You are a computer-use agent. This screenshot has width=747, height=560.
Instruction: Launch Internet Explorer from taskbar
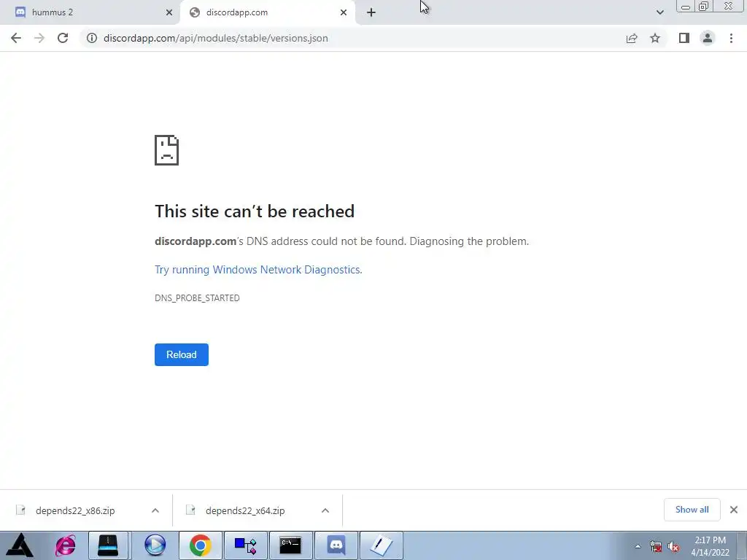[x=65, y=545]
